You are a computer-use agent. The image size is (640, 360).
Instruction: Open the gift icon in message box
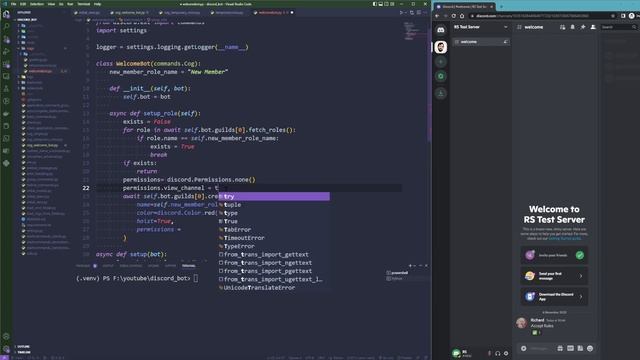(560, 348)
